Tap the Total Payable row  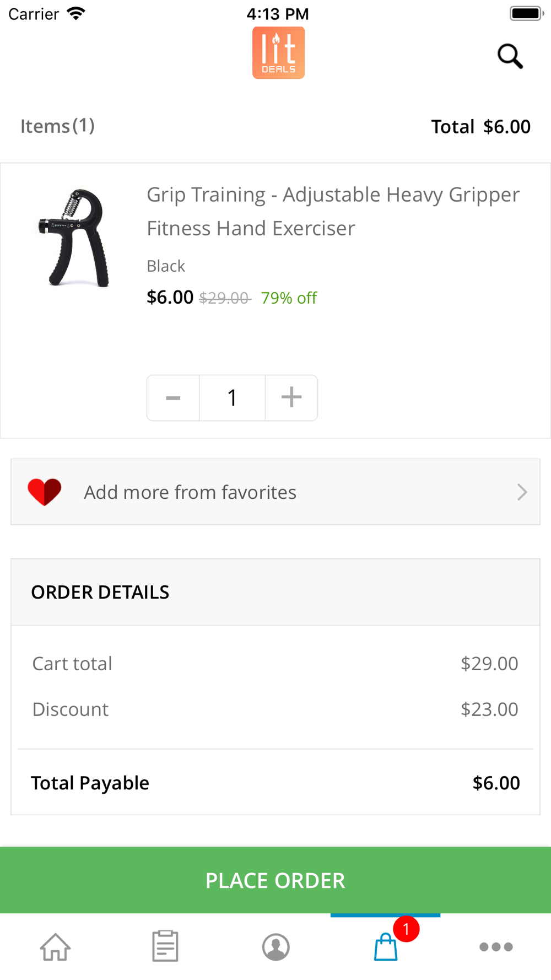coord(275,783)
